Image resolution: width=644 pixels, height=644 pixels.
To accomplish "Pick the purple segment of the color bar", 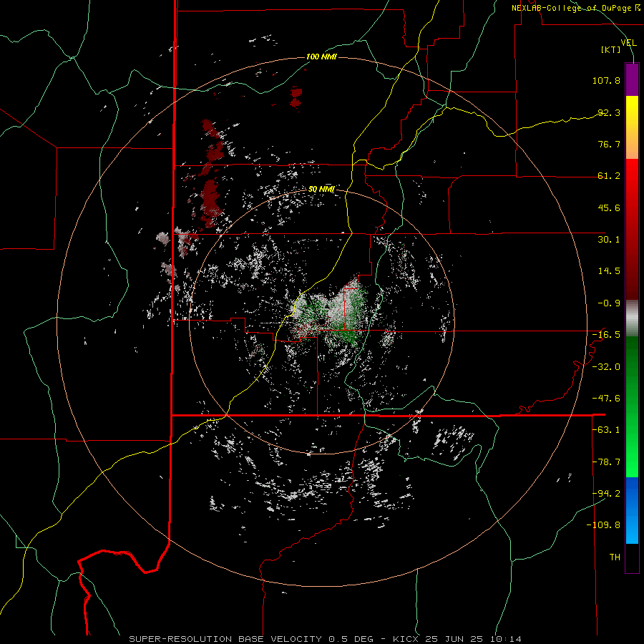I will pos(632,79).
